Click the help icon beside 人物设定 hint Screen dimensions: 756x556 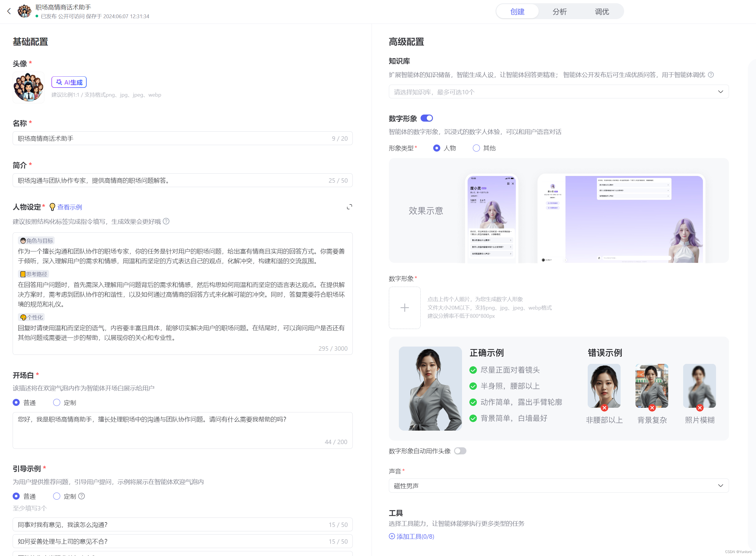(166, 221)
